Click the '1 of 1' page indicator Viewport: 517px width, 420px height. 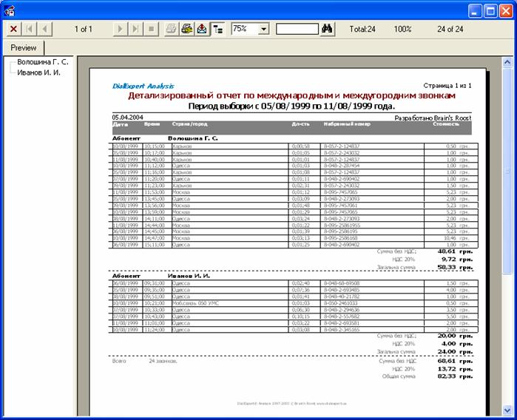[x=84, y=29]
